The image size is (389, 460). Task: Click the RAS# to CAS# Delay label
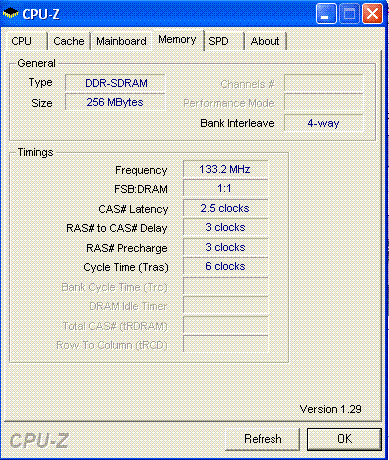[x=117, y=228]
